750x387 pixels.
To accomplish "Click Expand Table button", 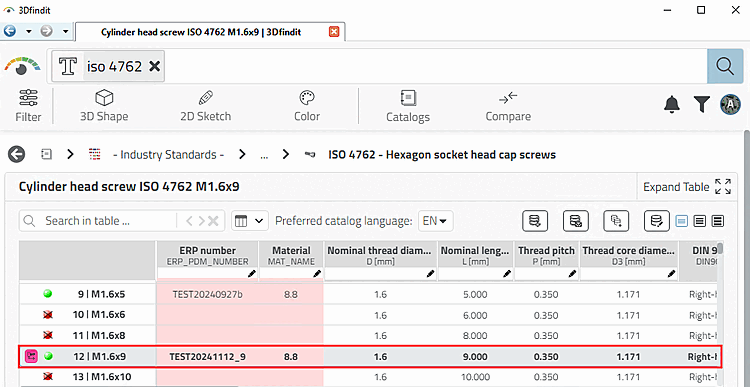I will 687,187.
